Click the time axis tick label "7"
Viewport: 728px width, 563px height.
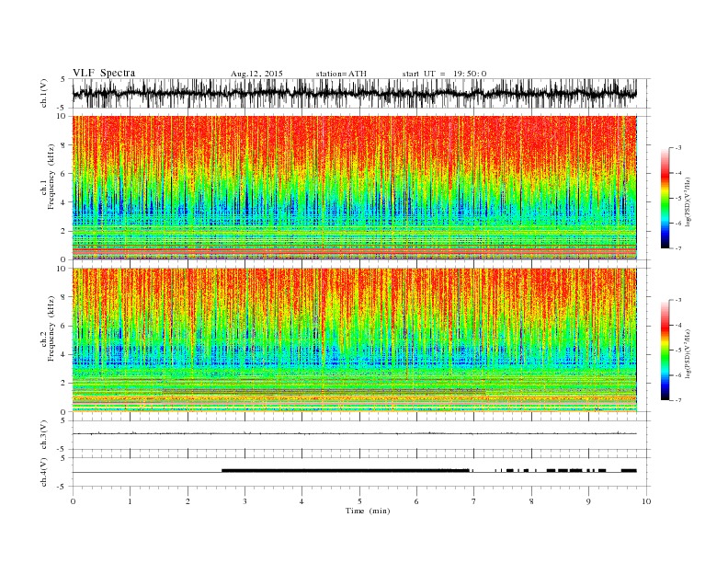[473, 501]
